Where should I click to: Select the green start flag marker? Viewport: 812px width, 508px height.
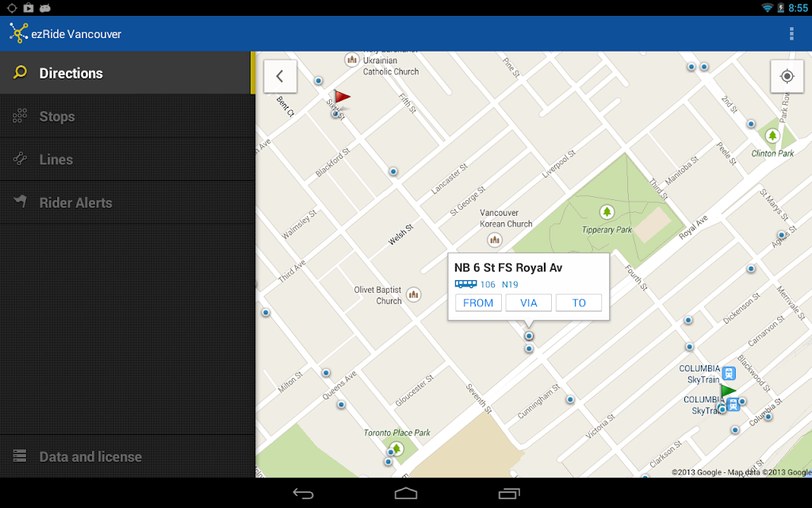pos(728,391)
